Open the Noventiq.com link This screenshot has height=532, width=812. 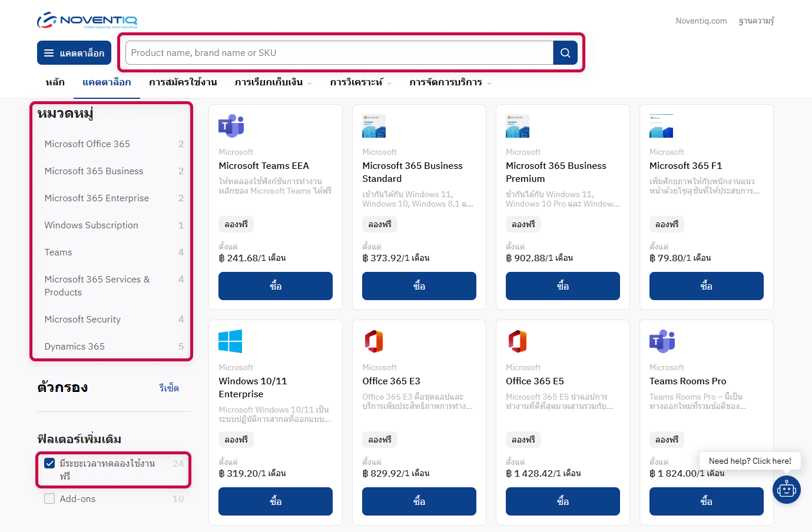[x=701, y=21]
